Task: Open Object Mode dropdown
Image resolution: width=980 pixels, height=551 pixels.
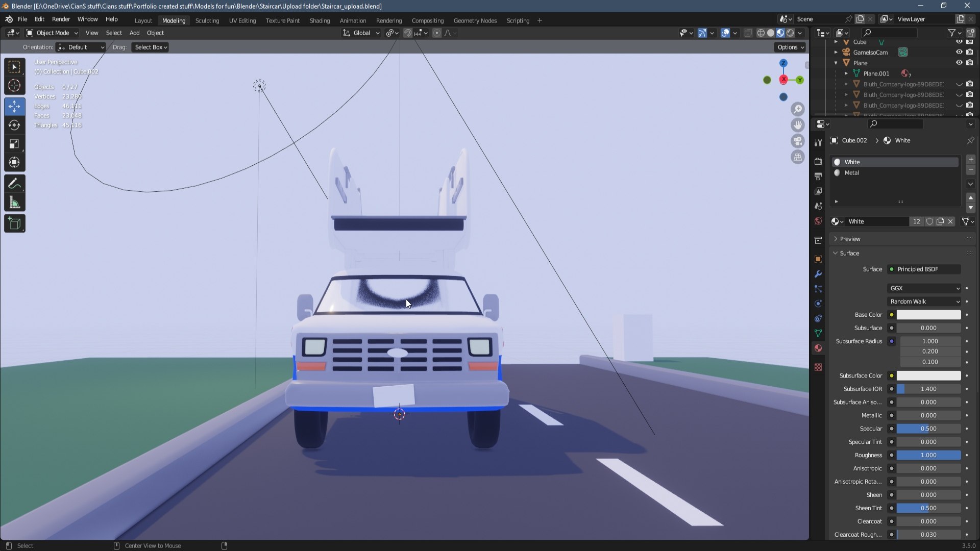Action: (x=52, y=33)
